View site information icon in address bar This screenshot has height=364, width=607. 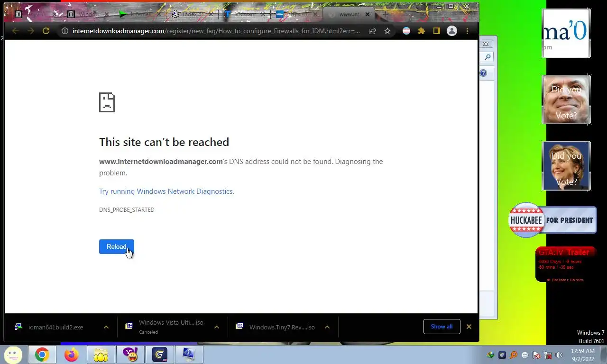coord(65,31)
